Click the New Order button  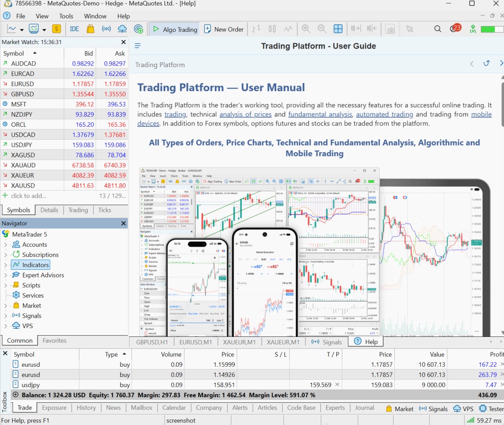coord(224,29)
